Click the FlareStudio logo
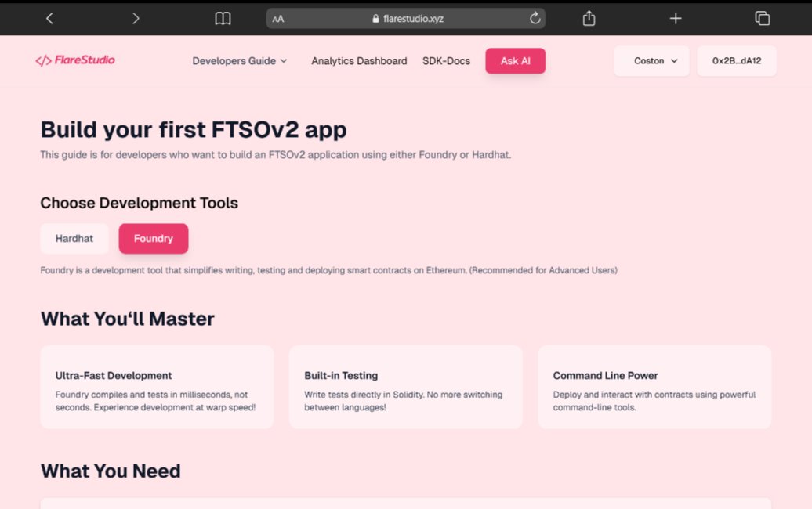812x509 pixels. 75,60
